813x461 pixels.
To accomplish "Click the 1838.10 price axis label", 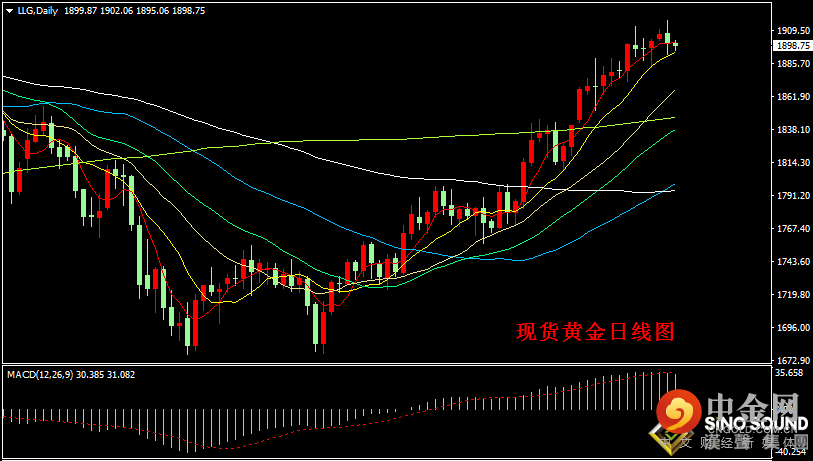I will click(793, 130).
